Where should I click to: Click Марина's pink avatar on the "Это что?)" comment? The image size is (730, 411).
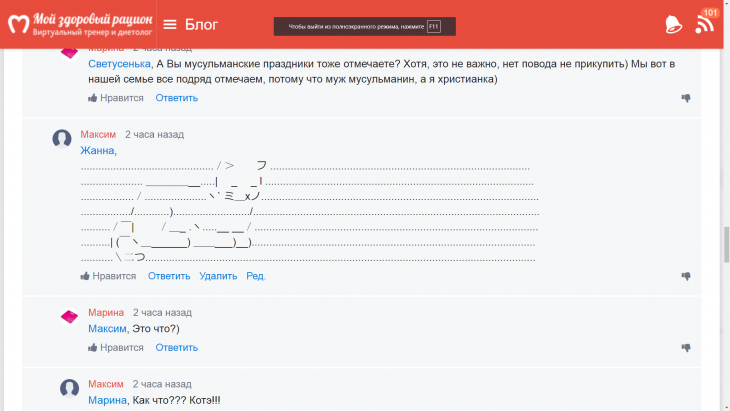click(69, 317)
